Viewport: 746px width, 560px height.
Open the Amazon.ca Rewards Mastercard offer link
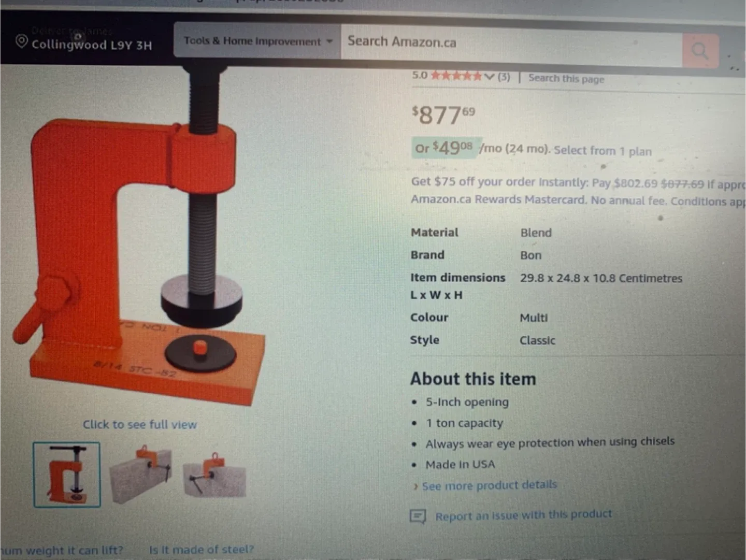[x=499, y=199]
